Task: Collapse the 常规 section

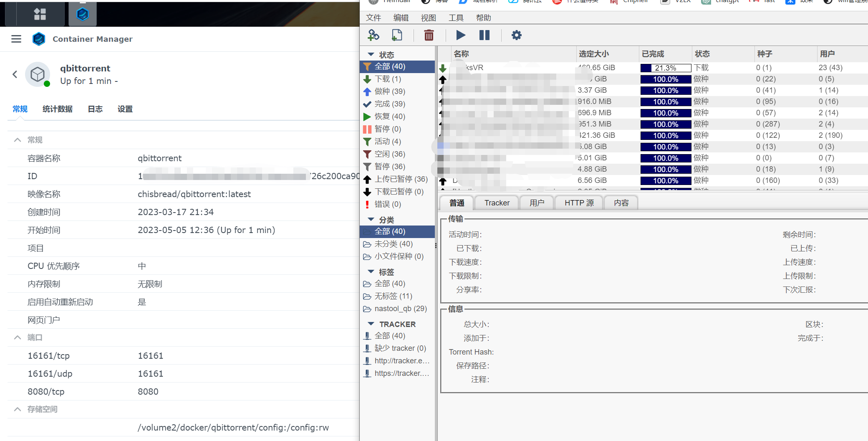Action: point(18,140)
